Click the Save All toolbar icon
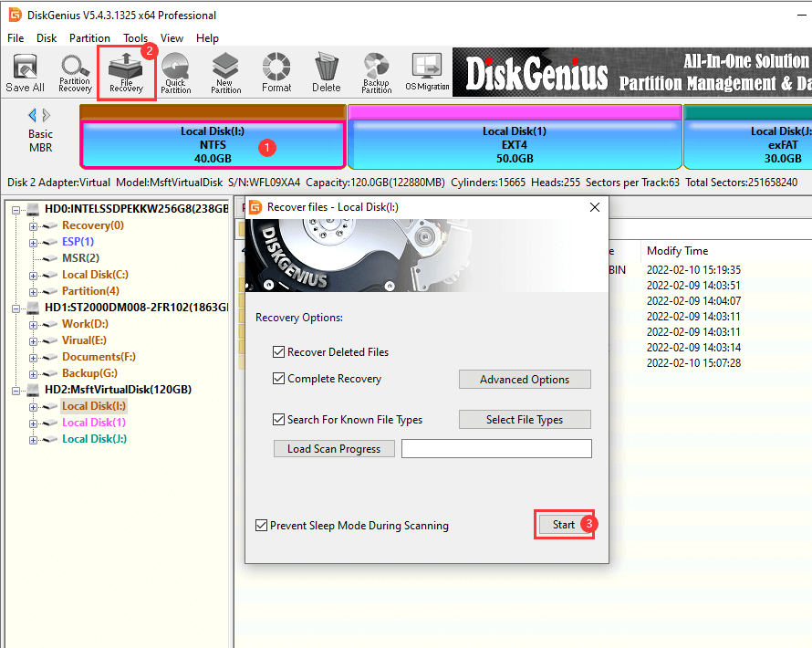 [x=25, y=73]
